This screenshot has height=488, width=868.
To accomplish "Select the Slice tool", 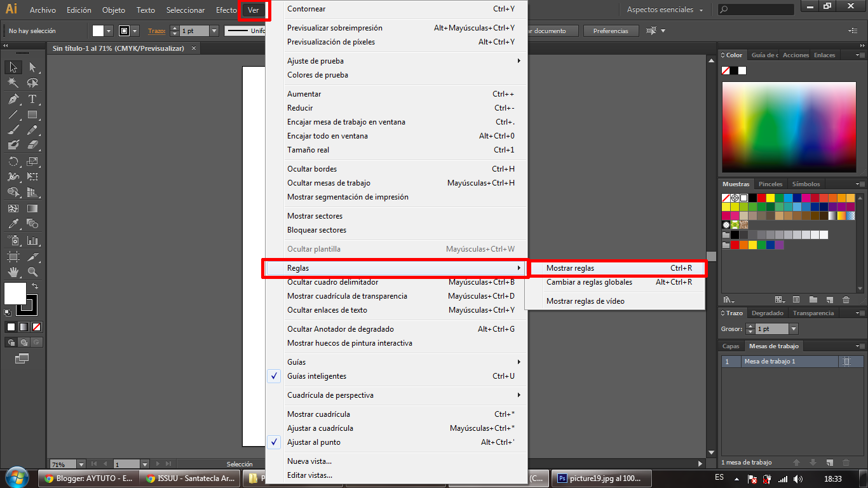I will (32, 257).
